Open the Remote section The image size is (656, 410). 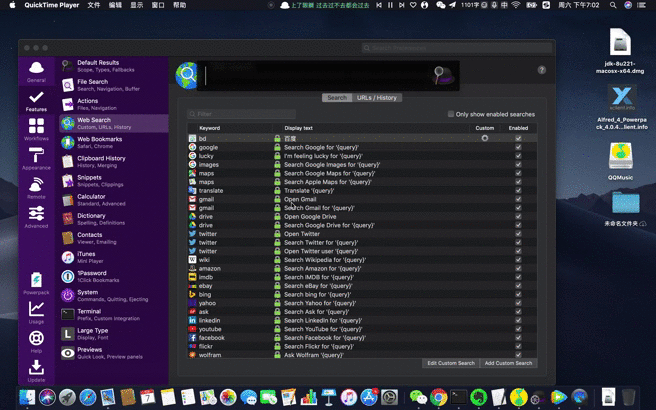[36, 188]
